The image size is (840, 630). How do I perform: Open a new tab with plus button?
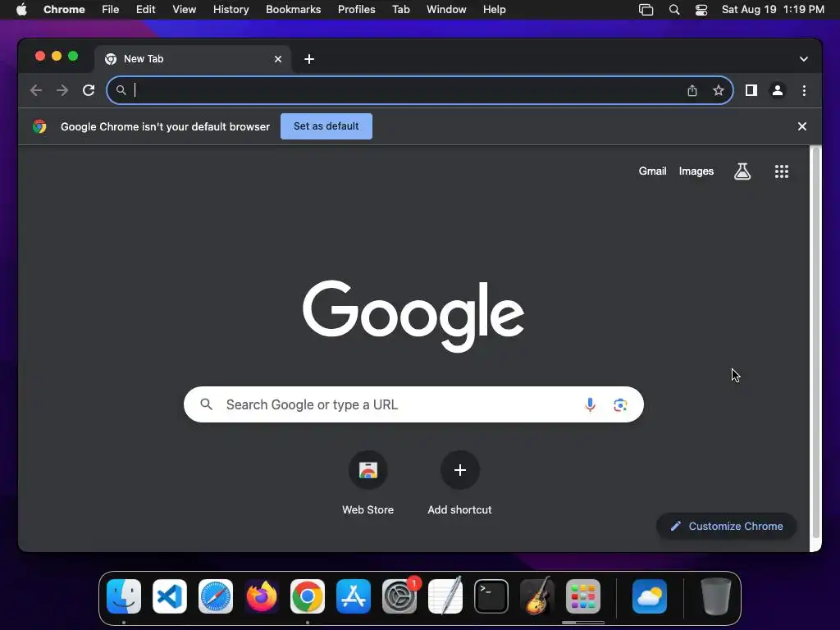point(309,59)
